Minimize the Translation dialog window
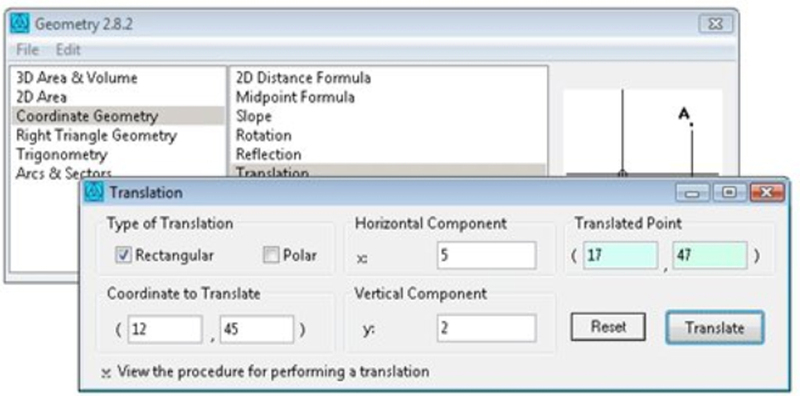Screen dimensions: 800x396 tap(692, 192)
